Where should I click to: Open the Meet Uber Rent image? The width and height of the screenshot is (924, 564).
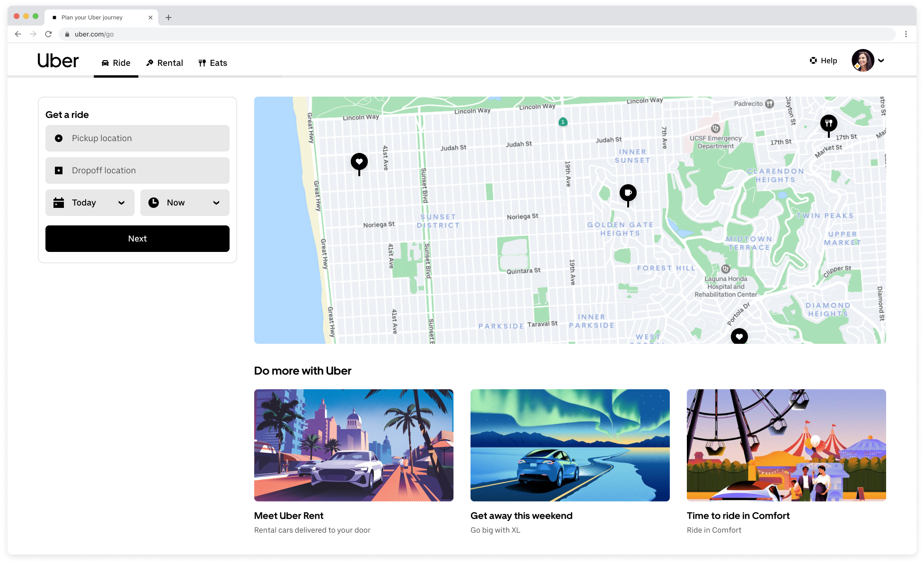point(354,445)
